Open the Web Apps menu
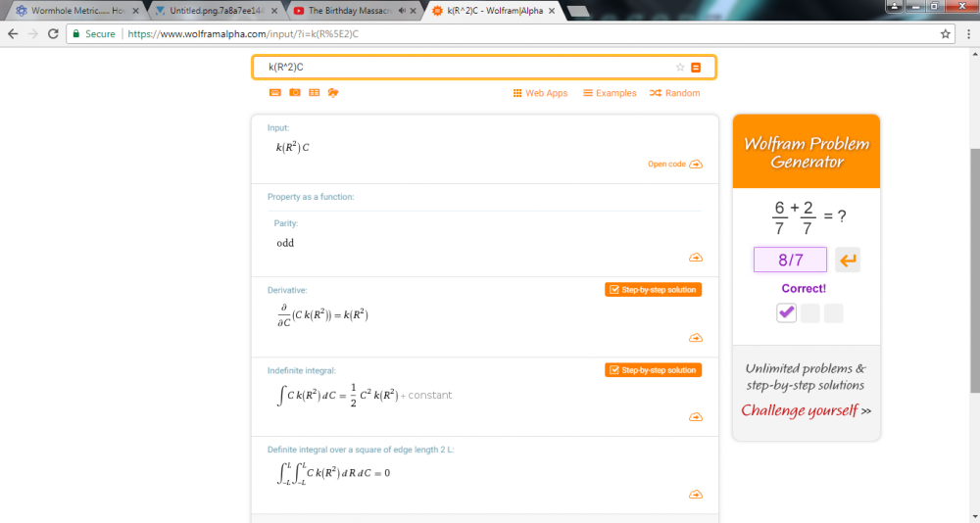This screenshot has width=980, height=523. [540, 93]
